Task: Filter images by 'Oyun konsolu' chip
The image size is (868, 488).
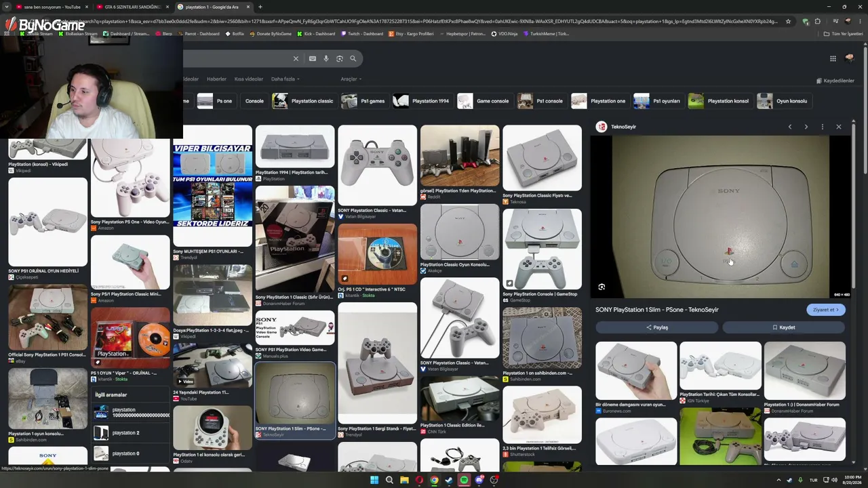Action: pos(783,101)
